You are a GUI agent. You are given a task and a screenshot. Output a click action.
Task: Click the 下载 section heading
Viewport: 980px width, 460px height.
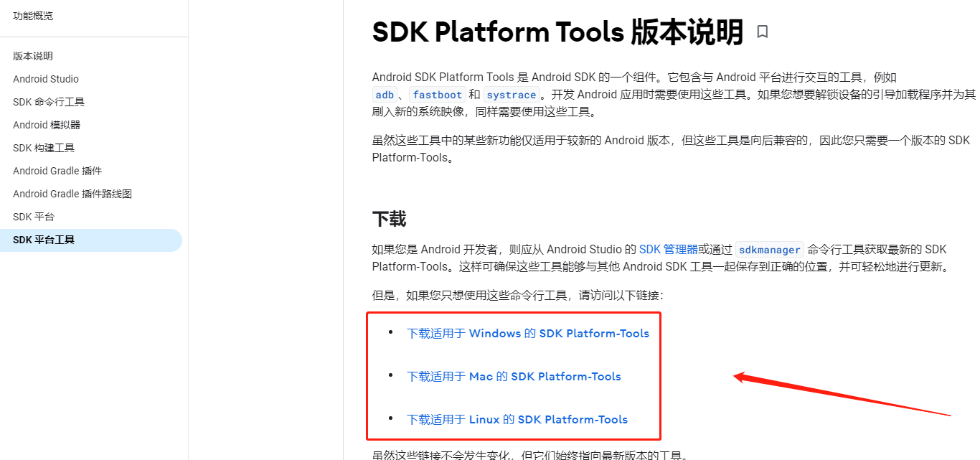[389, 219]
